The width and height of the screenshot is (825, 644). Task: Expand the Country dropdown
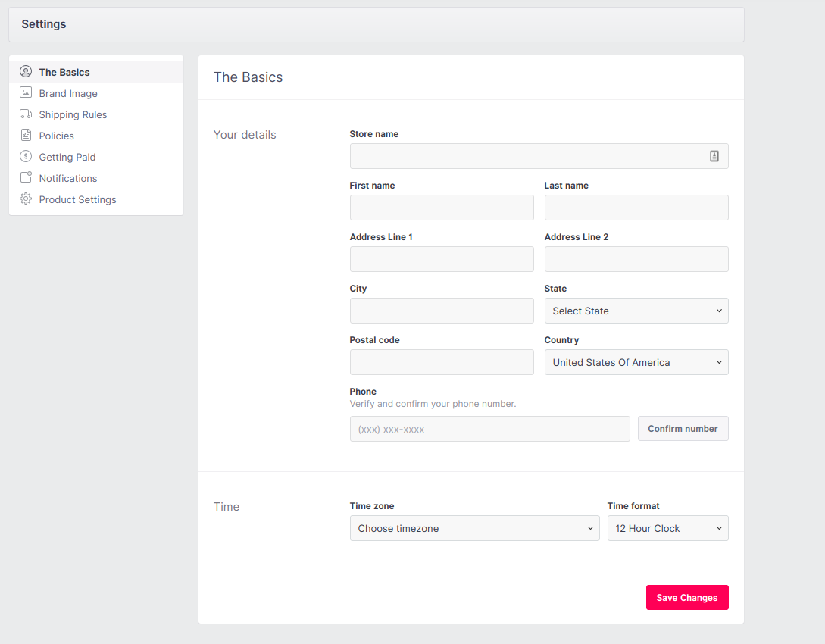(x=636, y=362)
